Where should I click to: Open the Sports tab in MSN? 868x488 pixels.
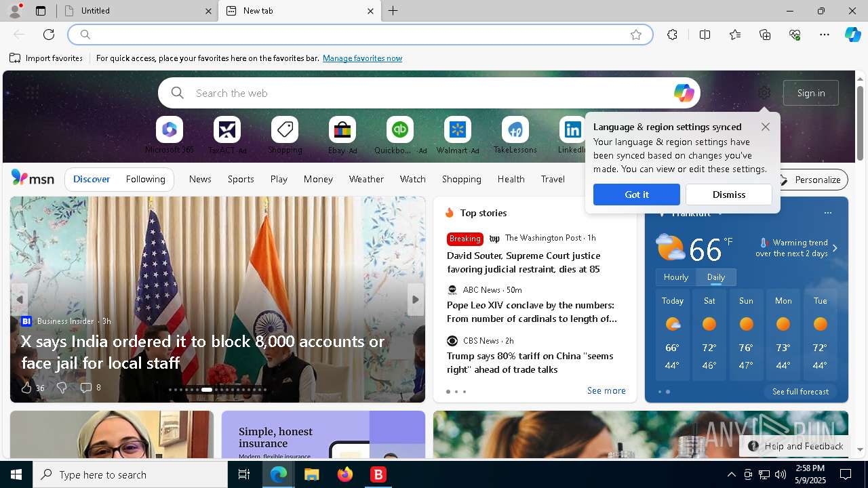[x=241, y=180]
